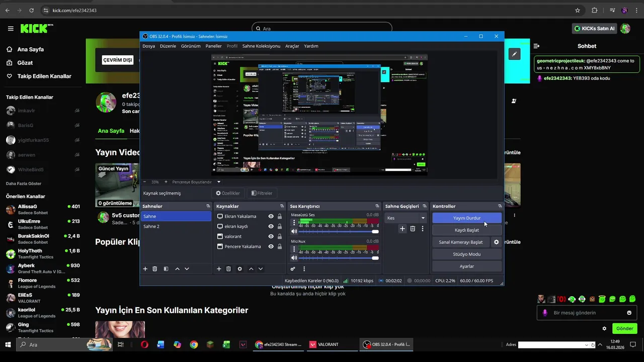
Task: Mute the Masaüstü Ses speaker icon
Action: 294,231
